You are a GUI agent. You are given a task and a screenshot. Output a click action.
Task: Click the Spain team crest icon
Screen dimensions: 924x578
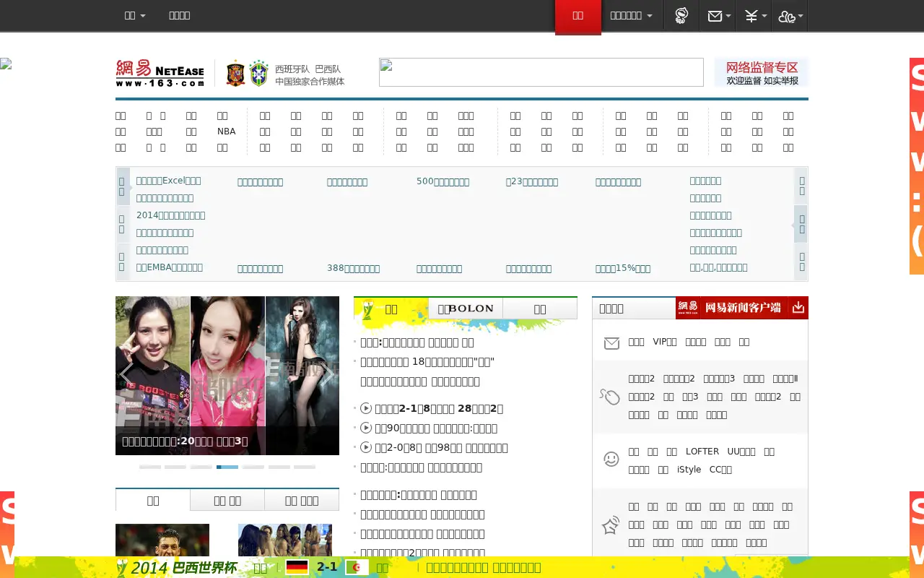[x=235, y=74]
